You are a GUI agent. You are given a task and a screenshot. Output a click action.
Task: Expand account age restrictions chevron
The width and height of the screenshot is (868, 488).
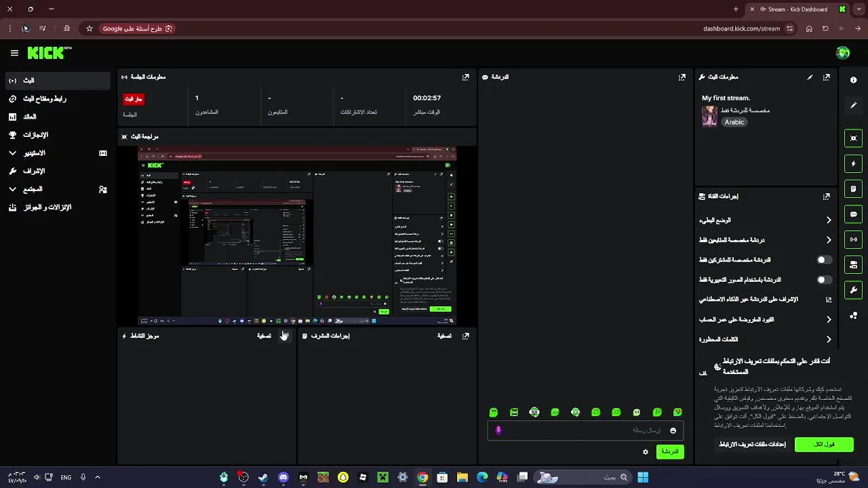point(828,319)
